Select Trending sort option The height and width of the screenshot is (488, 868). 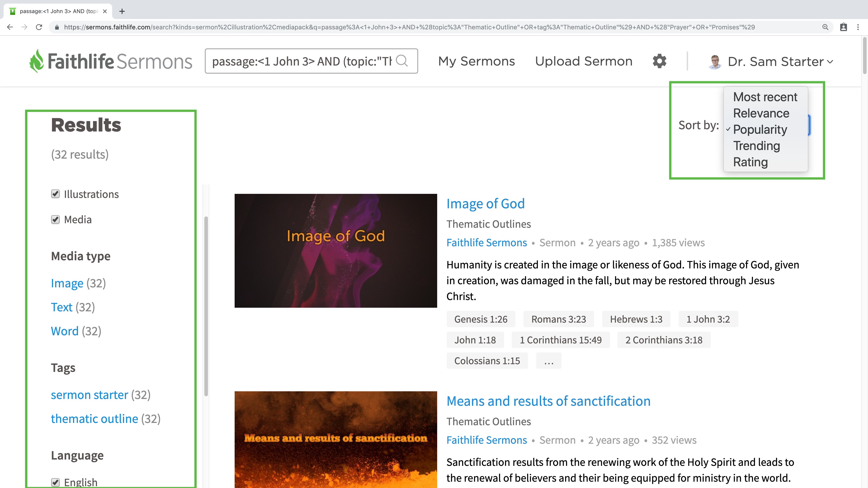765,146
